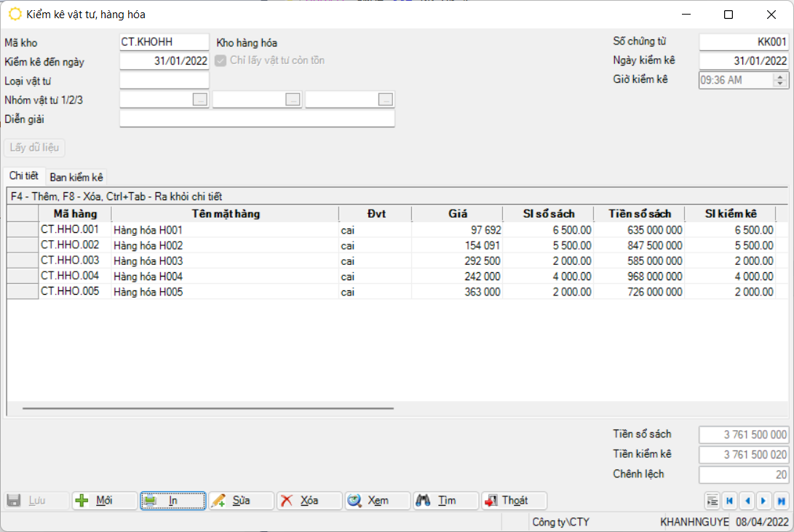Click the Lấy dữ liệu button
The height and width of the screenshot is (532, 794).
36,148
